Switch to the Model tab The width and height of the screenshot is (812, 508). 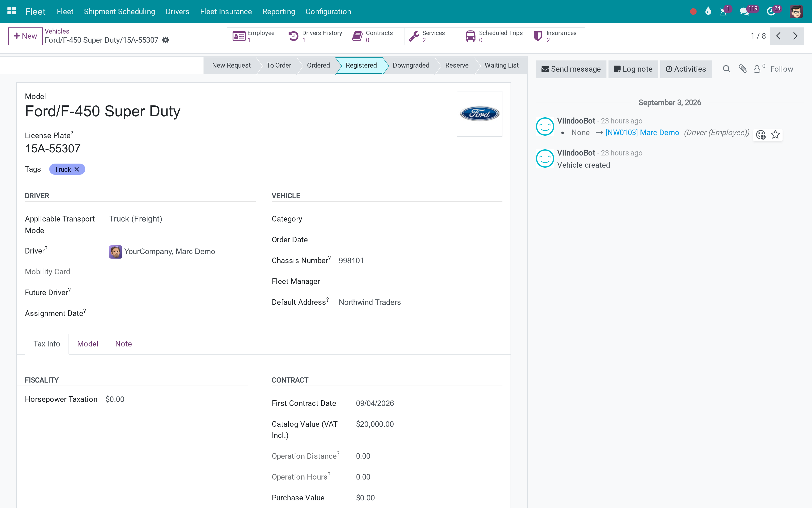[88, 344]
